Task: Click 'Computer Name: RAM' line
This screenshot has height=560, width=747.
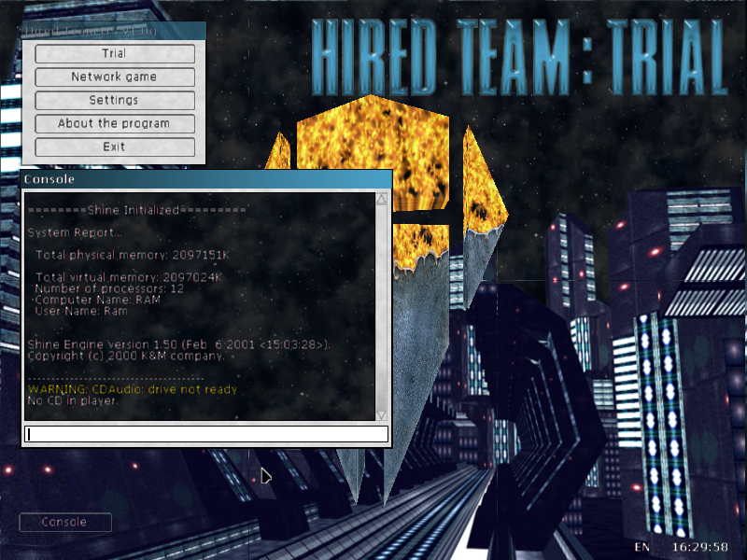Action: tap(98, 300)
